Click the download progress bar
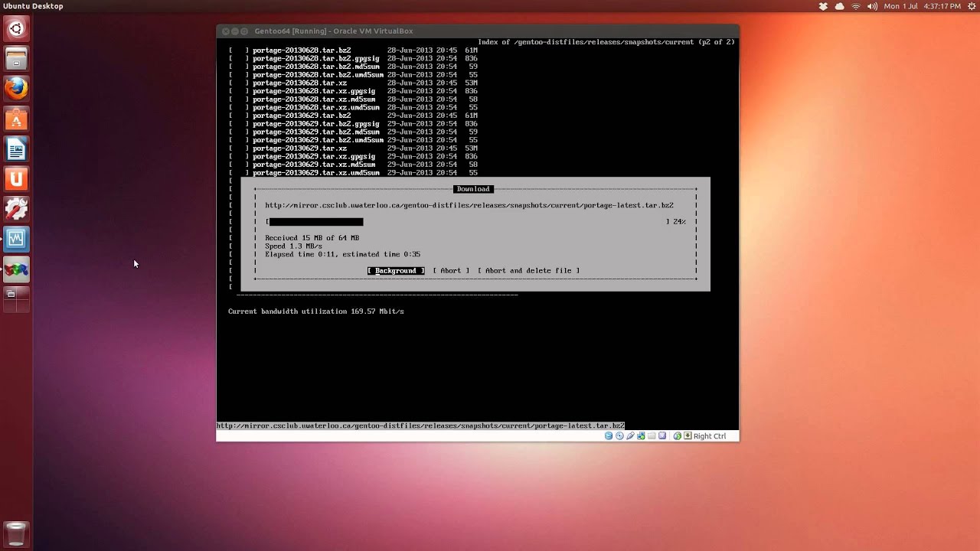Viewport: 980px width, 551px height. tap(469, 222)
